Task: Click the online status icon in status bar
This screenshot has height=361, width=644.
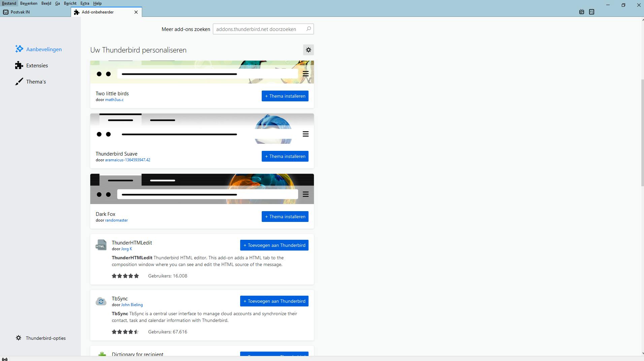Action: 5,359
